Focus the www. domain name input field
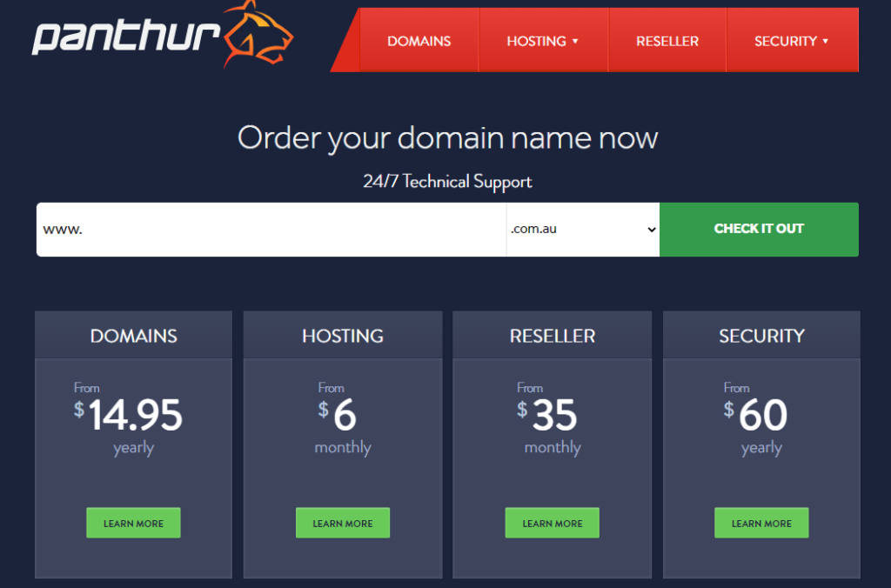 [x=271, y=230]
